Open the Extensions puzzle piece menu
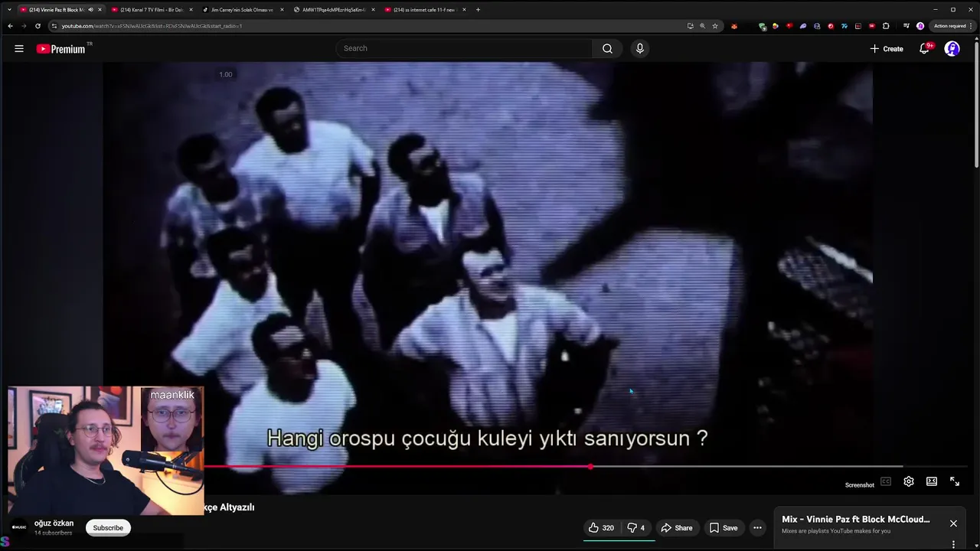The height and width of the screenshot is (551, 980). pos(886,26)
